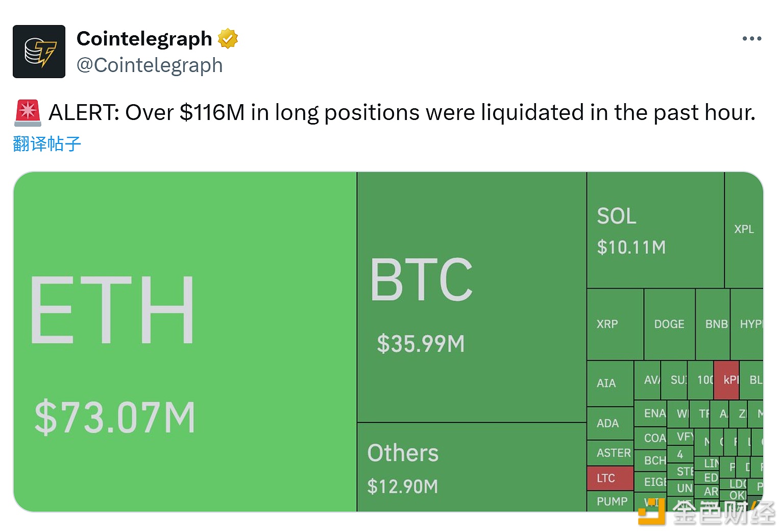This screenshot has width=782, height=532.
Task: Select the BTC $35.99M heatmap block
Action: tap(471, 297)
